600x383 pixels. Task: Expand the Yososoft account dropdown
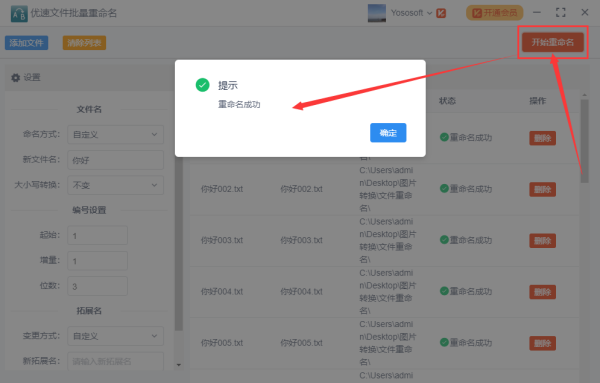point(429,13)
